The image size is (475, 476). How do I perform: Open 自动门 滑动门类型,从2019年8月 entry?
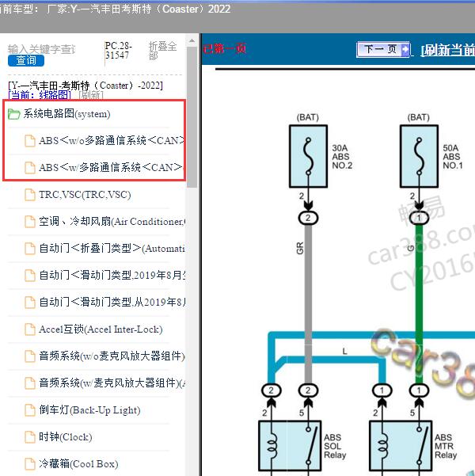click(112, 303)
